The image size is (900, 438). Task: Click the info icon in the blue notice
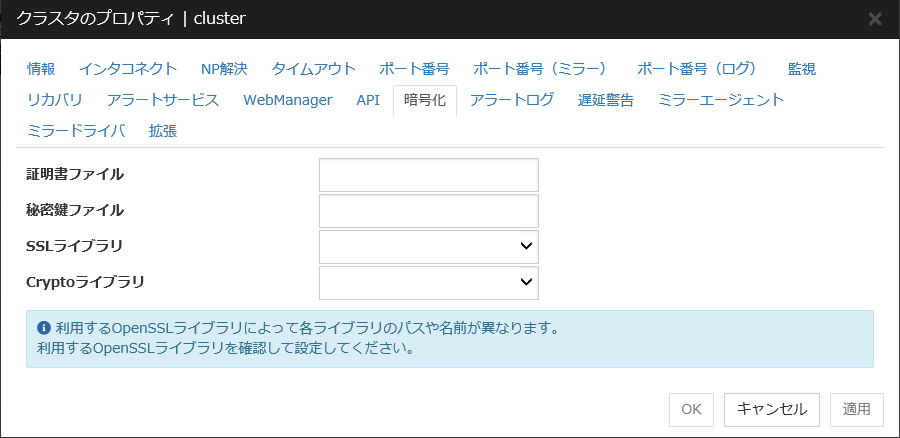point(44,328)
